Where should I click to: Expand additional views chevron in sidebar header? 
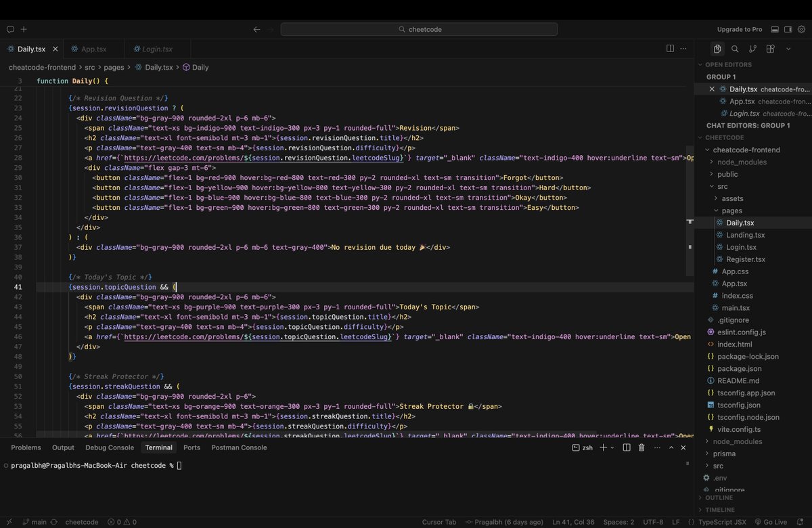788,49
